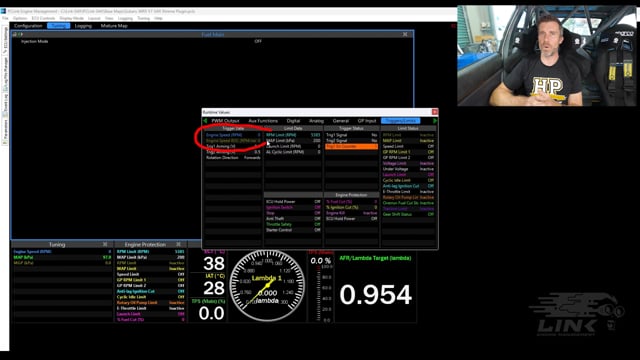Open the General tab in Runtime Values
The image size is (640, 360).
340,121
